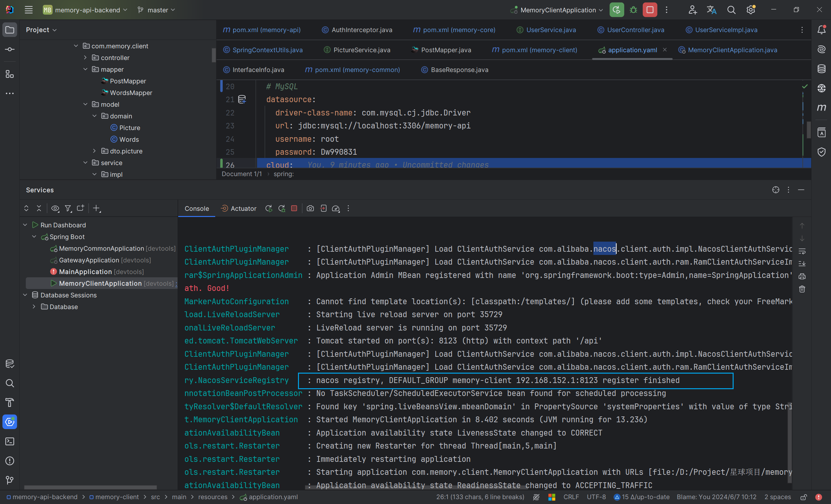Viewport: 831px width, 504px height.
Task: Click the 26:1 caret position indicator
Action: pyautogui.click(x=480, y=497)
